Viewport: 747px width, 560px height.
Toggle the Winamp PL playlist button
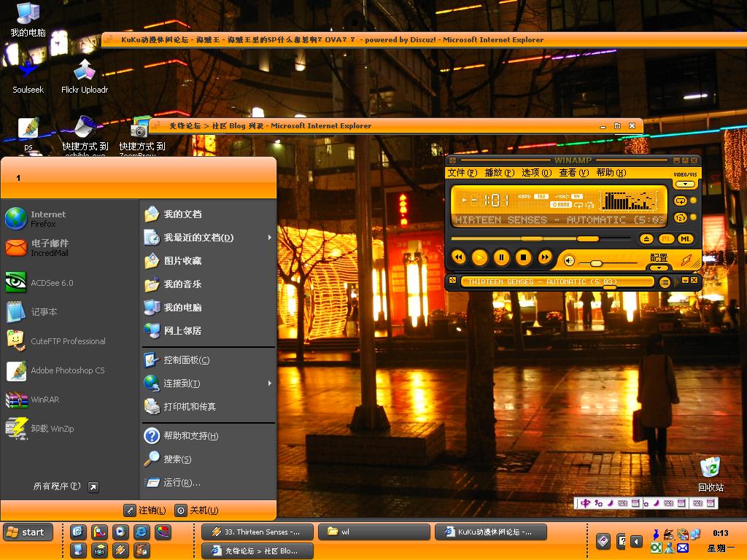coord(666,239)
